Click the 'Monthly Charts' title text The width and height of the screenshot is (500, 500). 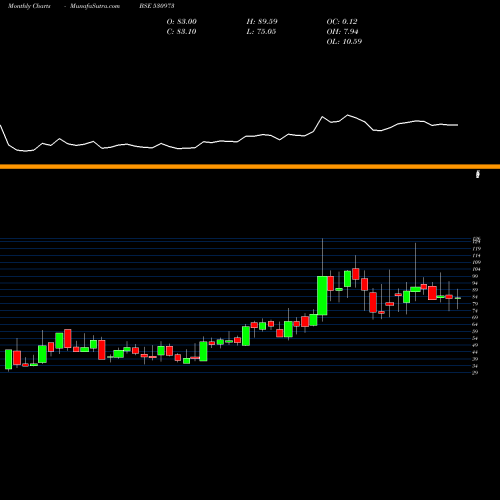[29, 6]
